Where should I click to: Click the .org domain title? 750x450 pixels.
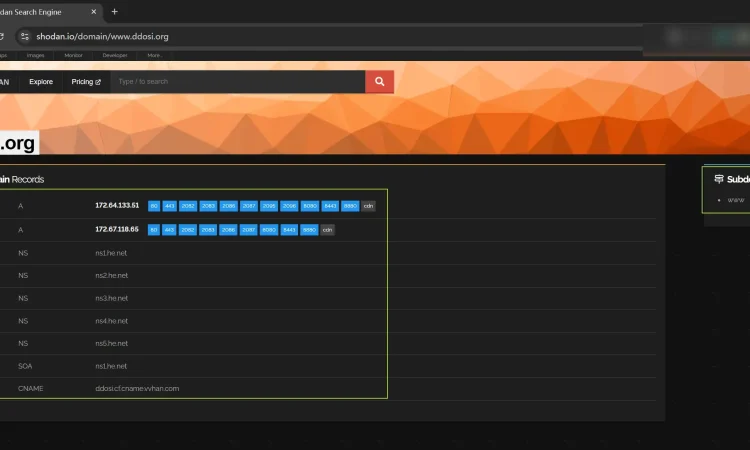click(18, 143)
